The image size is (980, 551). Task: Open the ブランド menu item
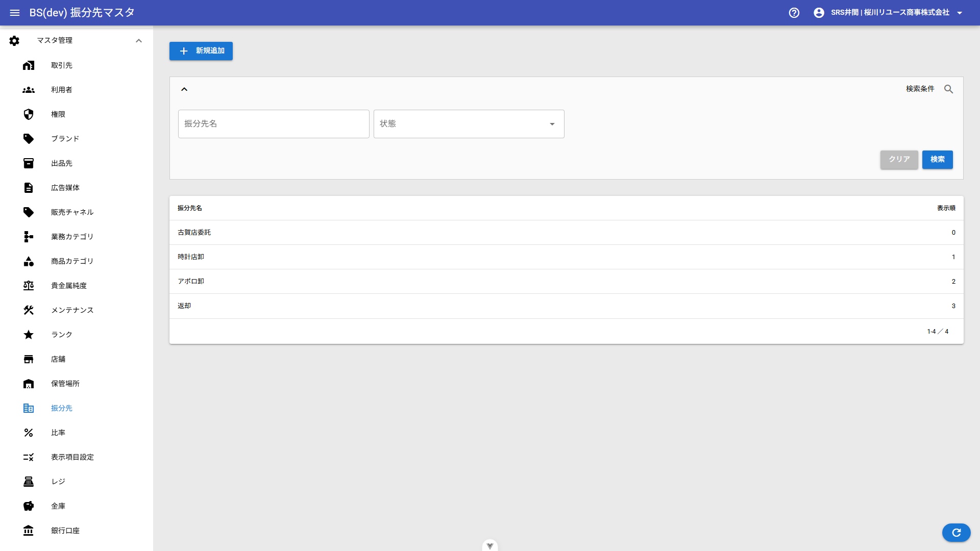point(77,139)
